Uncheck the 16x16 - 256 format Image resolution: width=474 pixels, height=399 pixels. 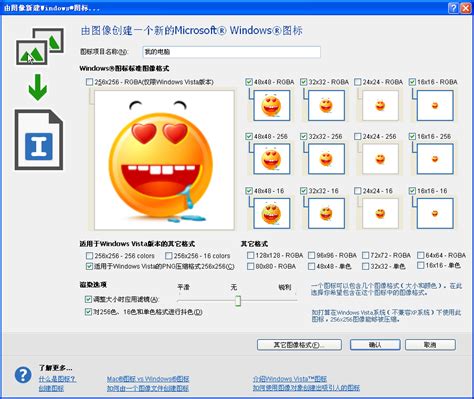coord(412,136)
